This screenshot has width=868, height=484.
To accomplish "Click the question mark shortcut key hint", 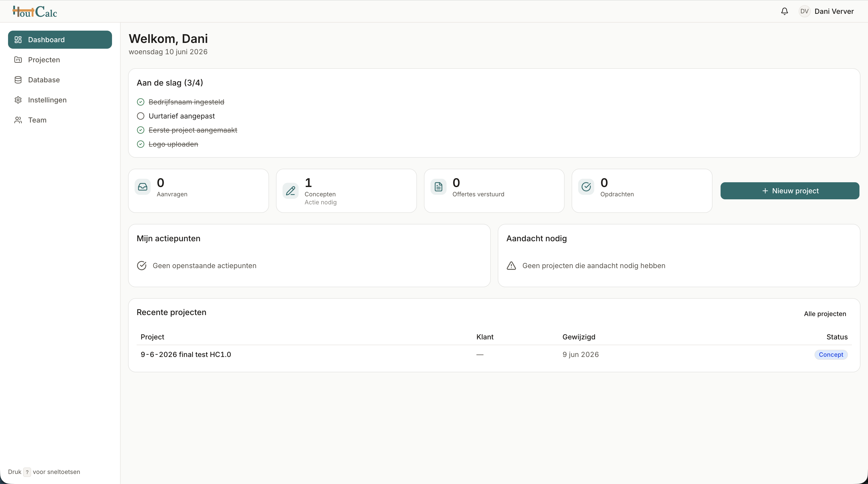I will click(x=27, y=472).
